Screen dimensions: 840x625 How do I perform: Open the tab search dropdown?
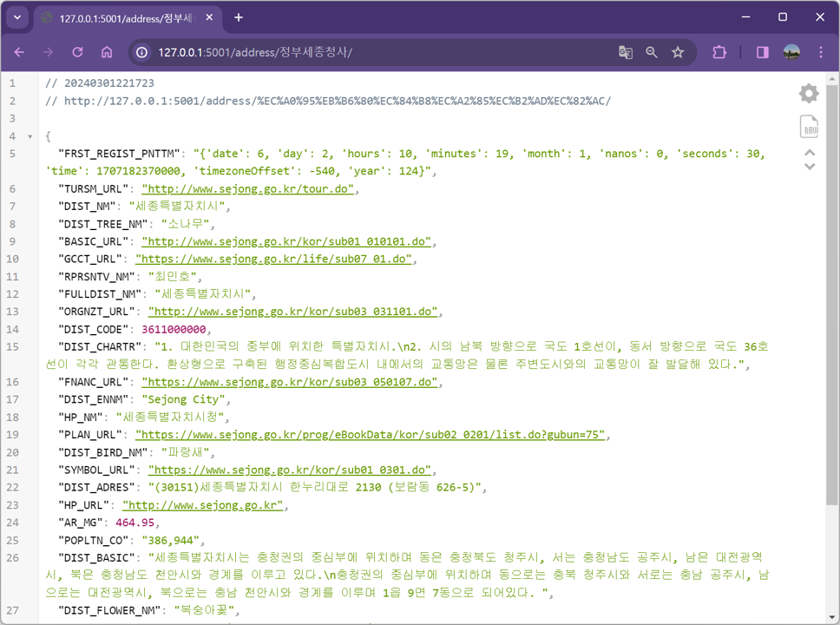pos(17,17)
